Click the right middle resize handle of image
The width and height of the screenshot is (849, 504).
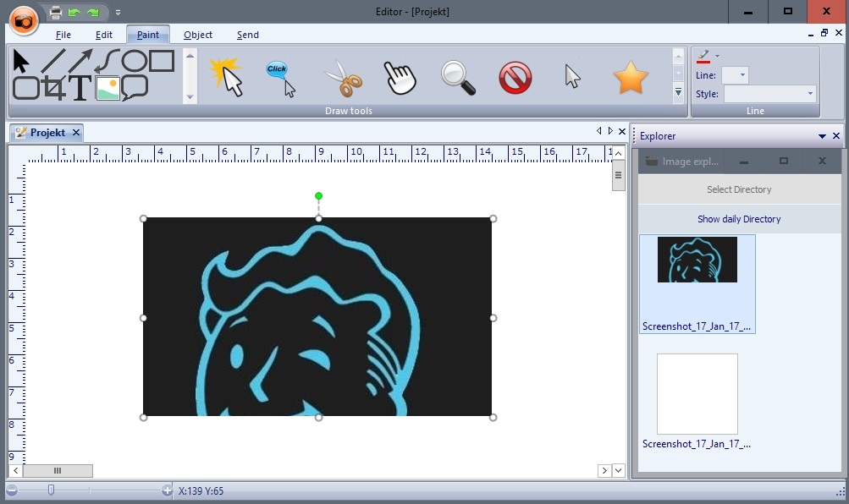click(x=493, y=318)
